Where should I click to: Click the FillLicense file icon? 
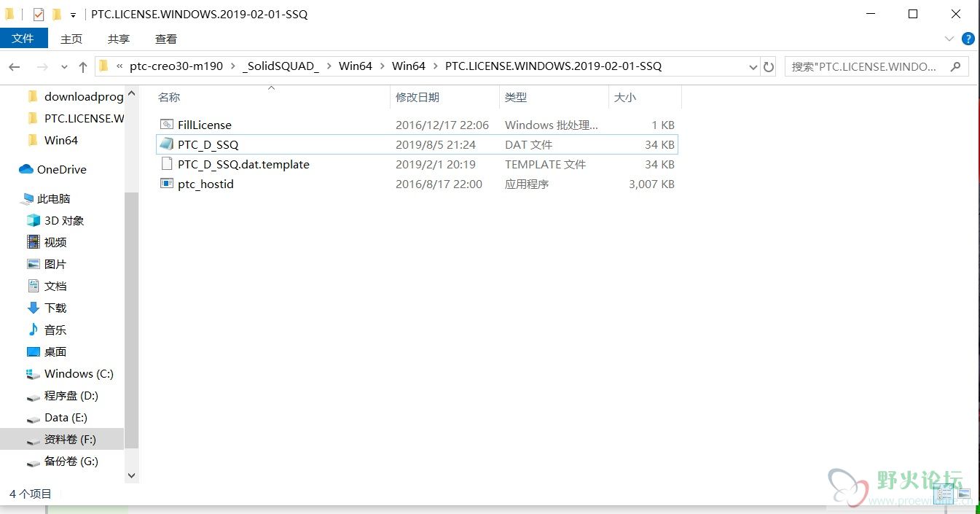[x=167, y=125]
